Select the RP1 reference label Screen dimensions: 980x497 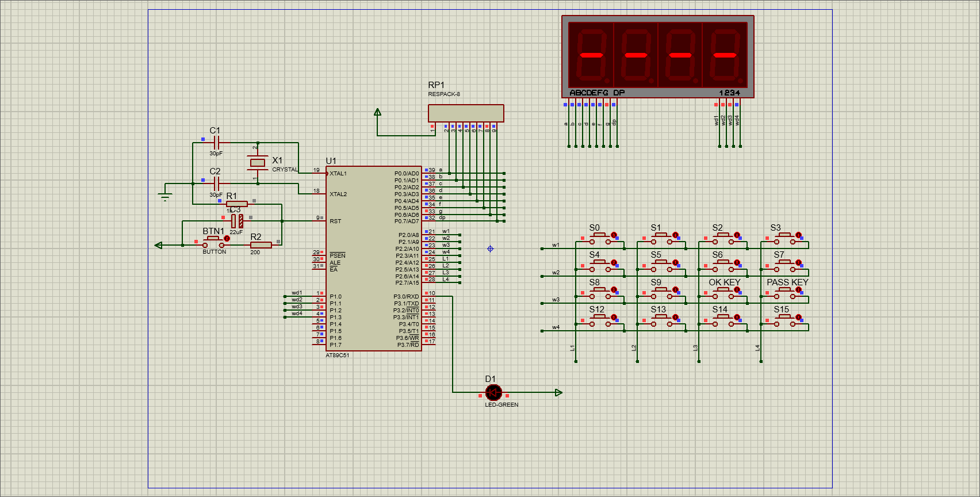tap(436, 85)
